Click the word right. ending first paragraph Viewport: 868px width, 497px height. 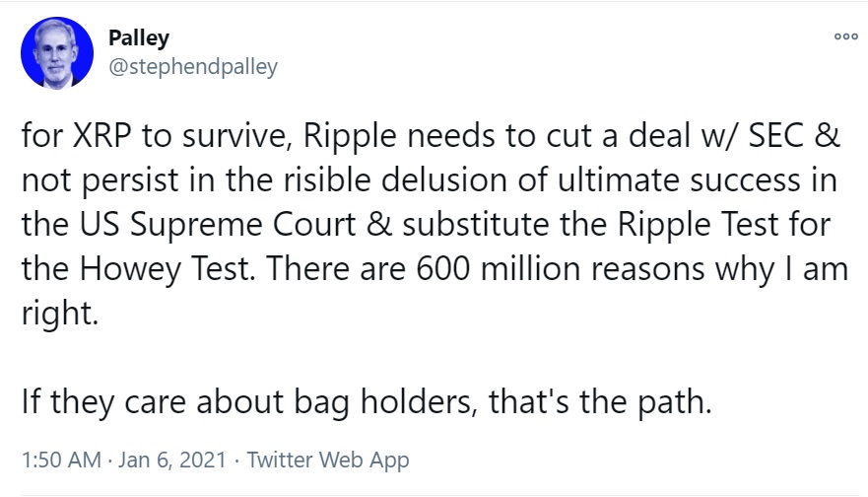click(x=60, y=315)
